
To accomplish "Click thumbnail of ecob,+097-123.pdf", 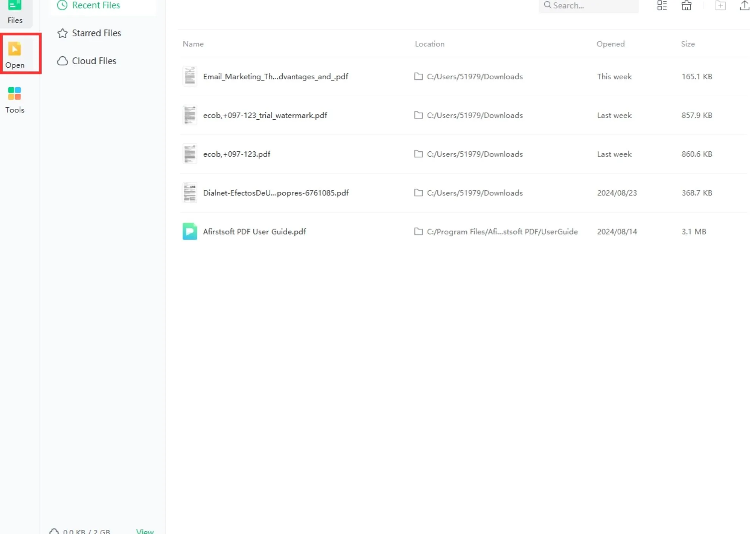I will tap(190, 154).
